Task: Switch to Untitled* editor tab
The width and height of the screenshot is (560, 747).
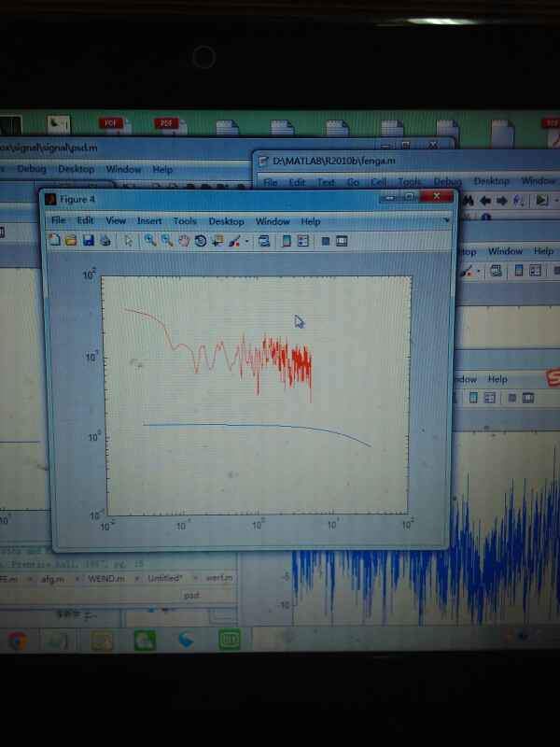Action: (x=165, y=578)
